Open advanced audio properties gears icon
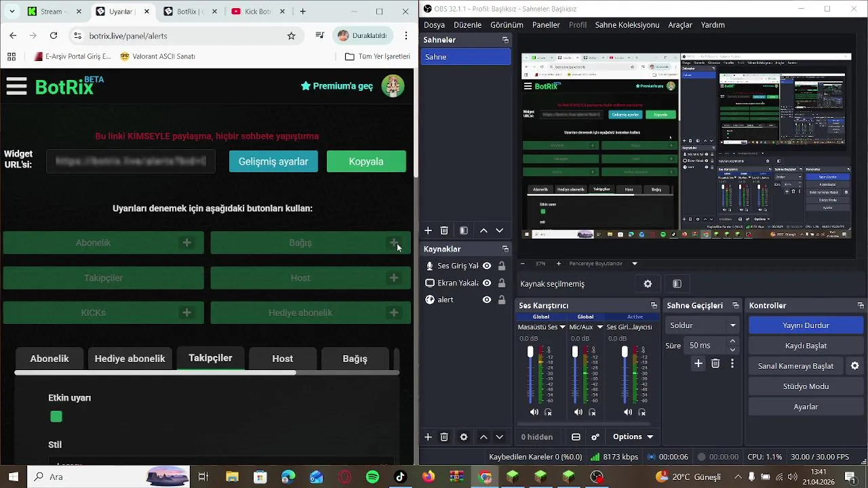 pyautogui.click(x=595, y=437)
